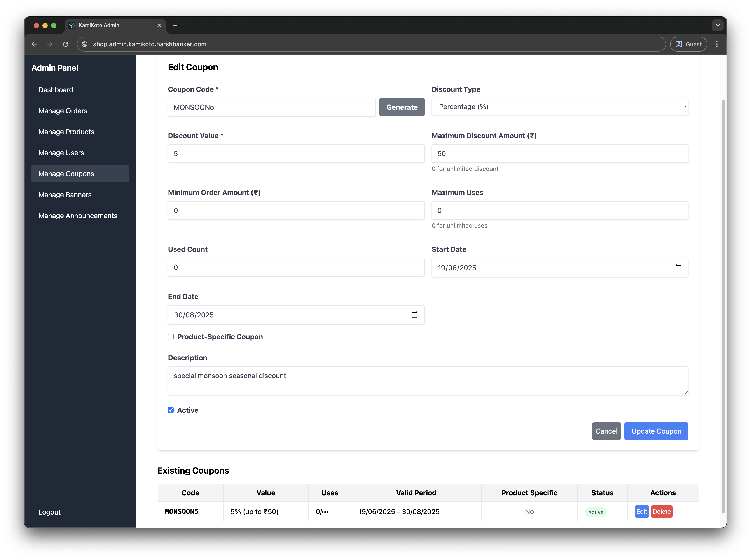
Task: Uncheck the Active checkbox
Action: pos(171,410)
